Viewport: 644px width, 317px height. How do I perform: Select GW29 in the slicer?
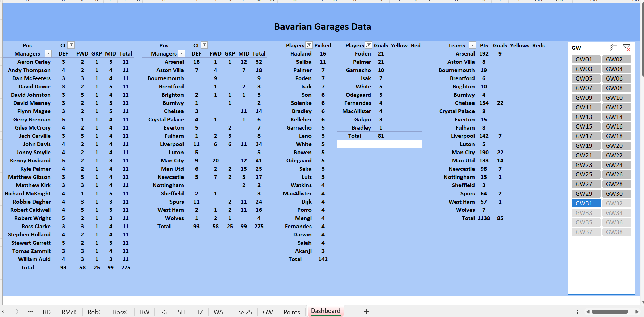tap(586, 194)
